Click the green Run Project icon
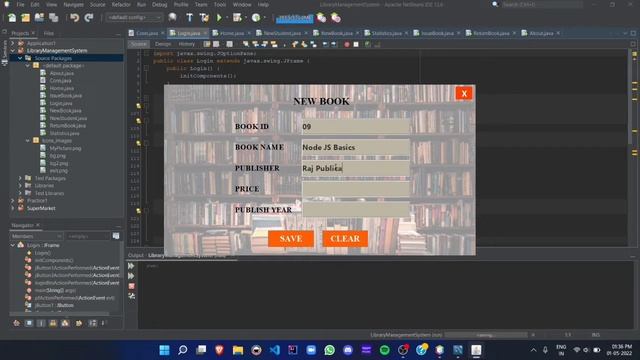 219,18
